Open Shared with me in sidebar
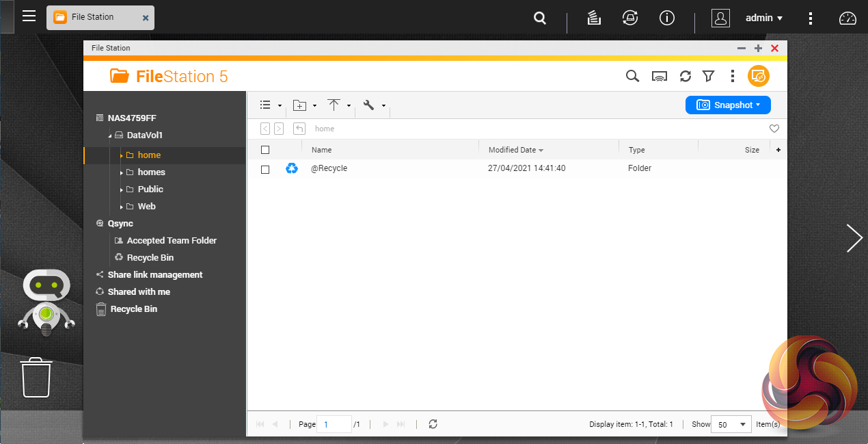868x444 pixels. [x=139, y=292]
